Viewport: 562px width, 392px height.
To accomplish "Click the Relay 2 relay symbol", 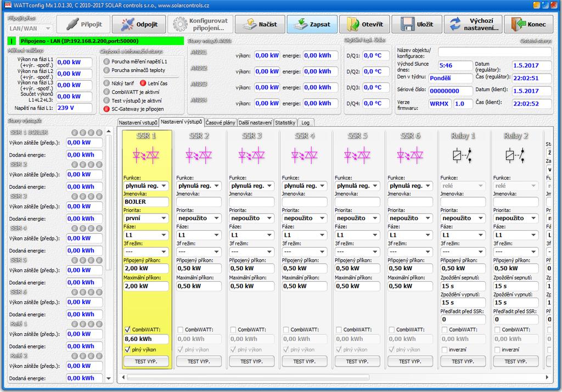I will click(515, 155).
